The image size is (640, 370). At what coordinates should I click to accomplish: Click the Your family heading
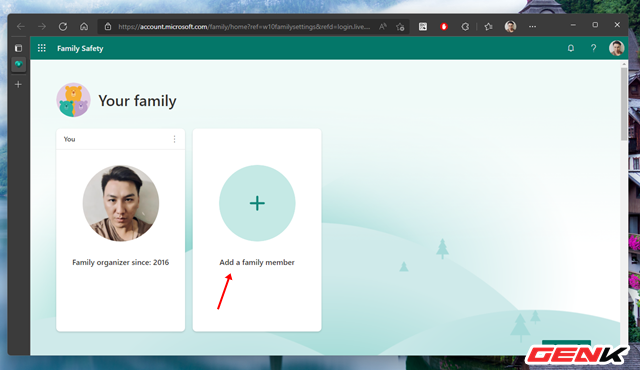point(138,101)
